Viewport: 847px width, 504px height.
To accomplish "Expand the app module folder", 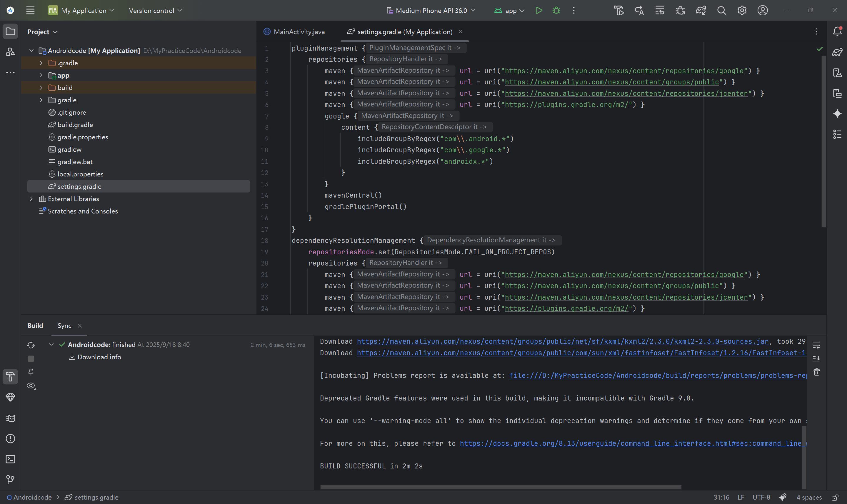I will (x=41, y=75).
